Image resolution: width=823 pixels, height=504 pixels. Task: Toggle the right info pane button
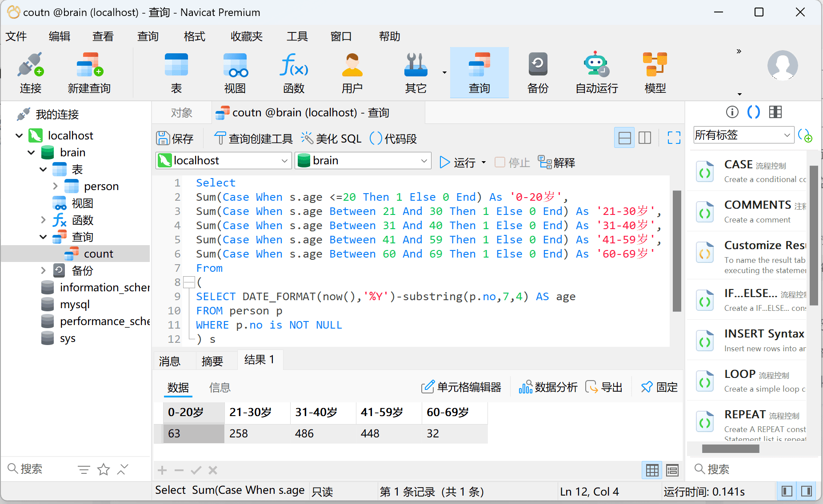807,491
